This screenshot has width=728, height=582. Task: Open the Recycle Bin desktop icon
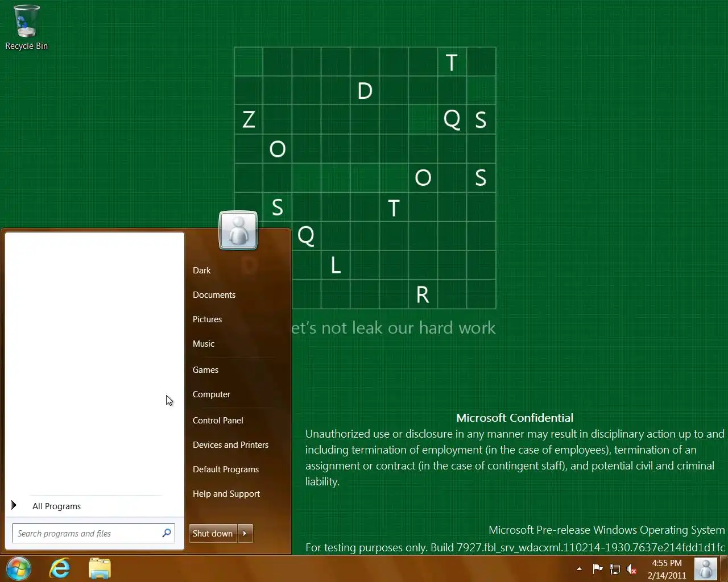pyautogui.click(x=26, y=27)
